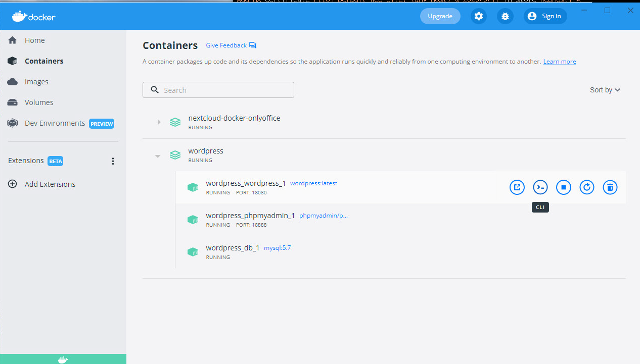
Task: Click the whale icon in bottom status bar
Action: 63,359
